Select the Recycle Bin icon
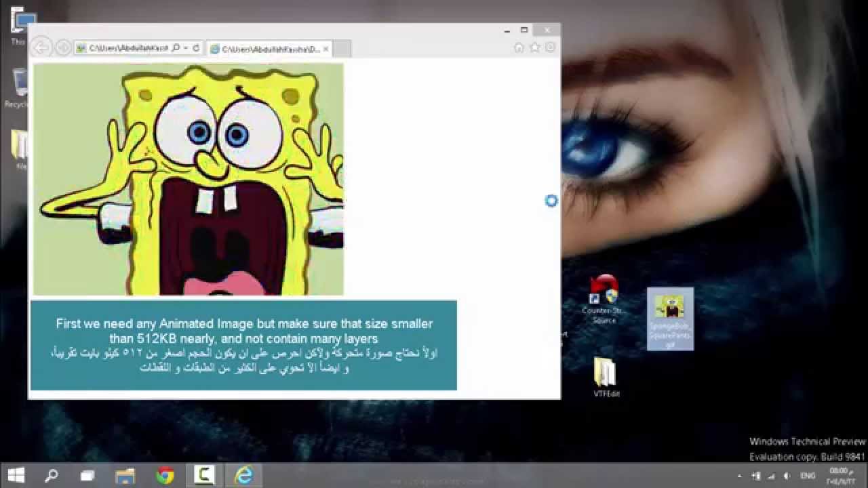This screenshot has width=868, height=488. (x=16, y=88)
